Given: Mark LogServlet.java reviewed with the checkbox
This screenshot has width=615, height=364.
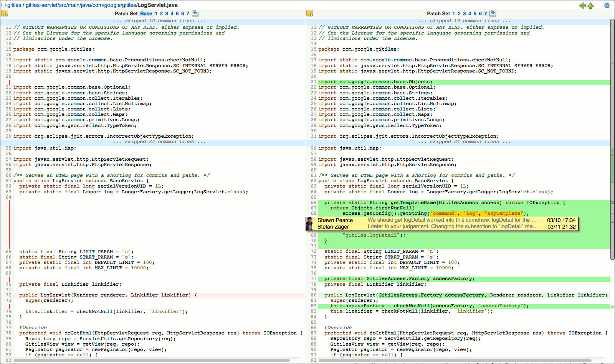Looking at the screenshot, I should (x=3, y=5).
